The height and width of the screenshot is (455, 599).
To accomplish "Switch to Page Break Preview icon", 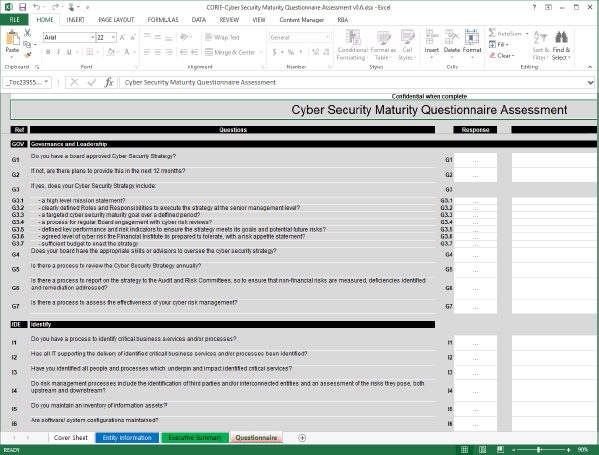I will 500,450.
